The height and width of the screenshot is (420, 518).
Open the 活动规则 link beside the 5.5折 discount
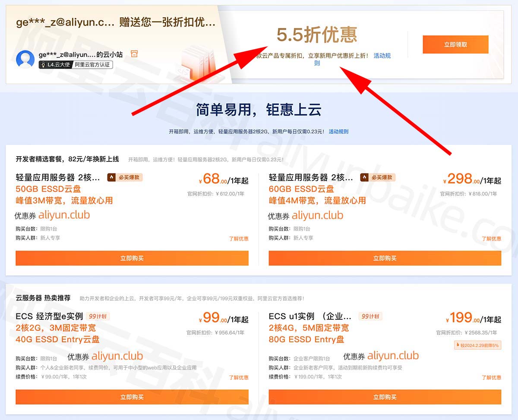pyautogui.click(x=382, y=56)
